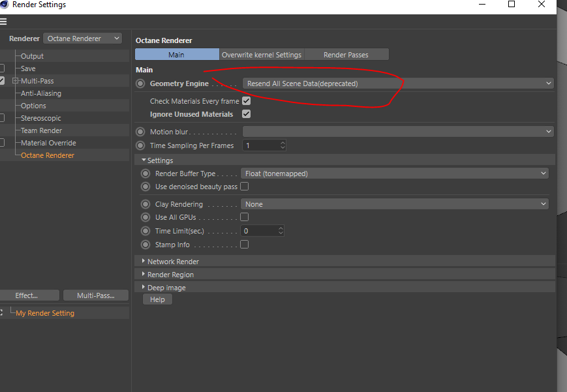Screen dimensions: 567x392
Task: Switch to the Main tab
Action: pyautogui.click(x=177, y=55)
